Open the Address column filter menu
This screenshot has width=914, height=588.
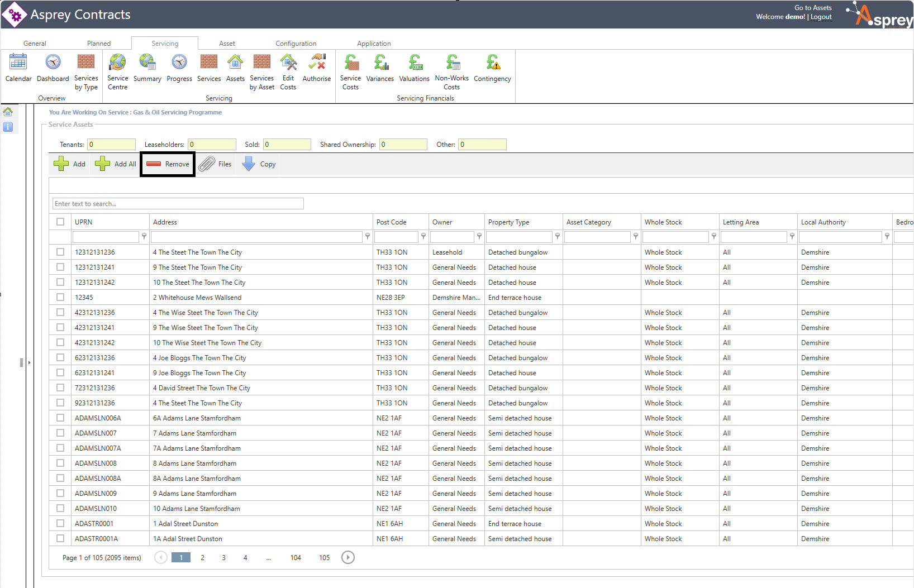pyautogui.click(x=368, y=237)
